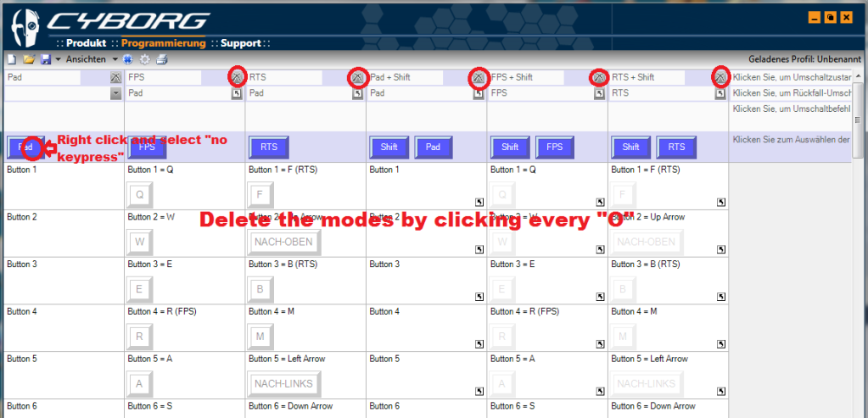Click the blue round icon in the toolbar
868x418 pixels.
pos(128,59)
